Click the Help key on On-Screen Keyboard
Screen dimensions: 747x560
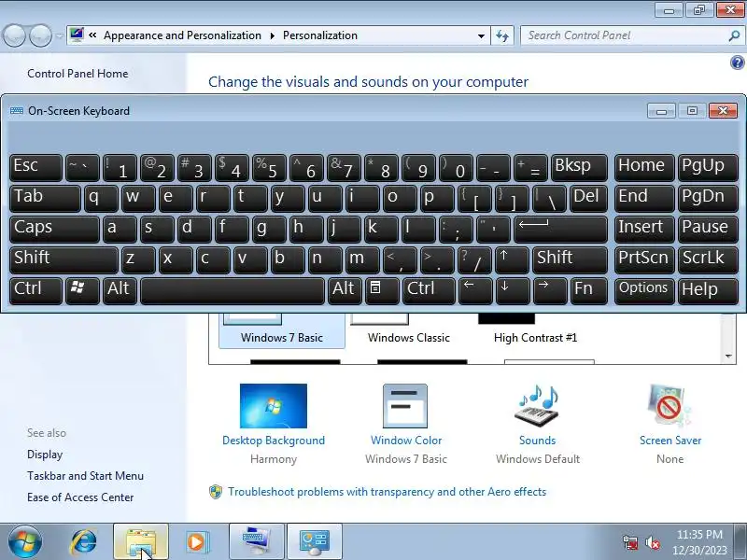(708, 291)
